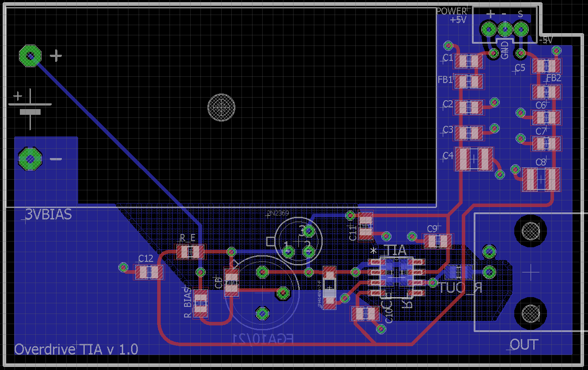Click the 'Overdrive TIA v 1.0' text
The image size is (588, 370).
[76, 349]
